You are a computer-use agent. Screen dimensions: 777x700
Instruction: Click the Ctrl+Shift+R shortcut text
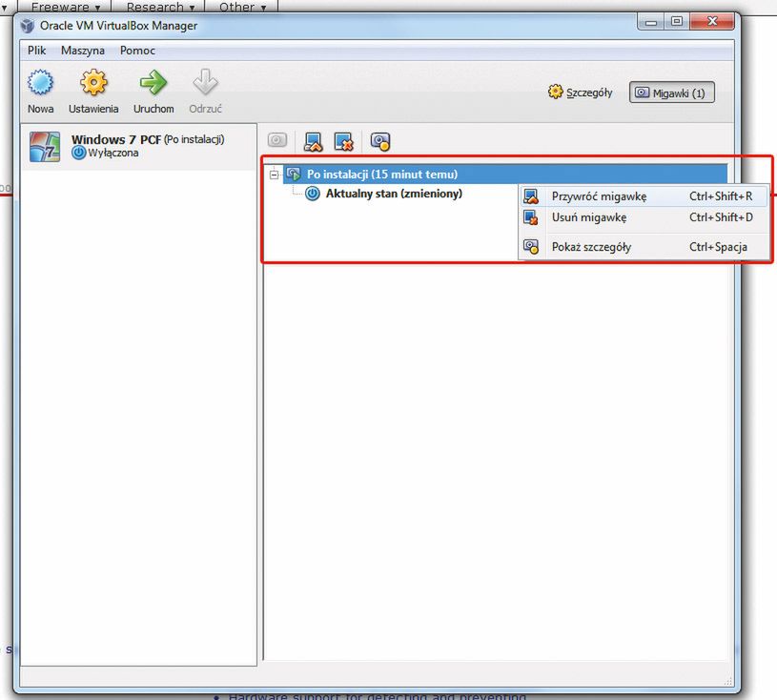pyautogui.click(x=721, y=196)
